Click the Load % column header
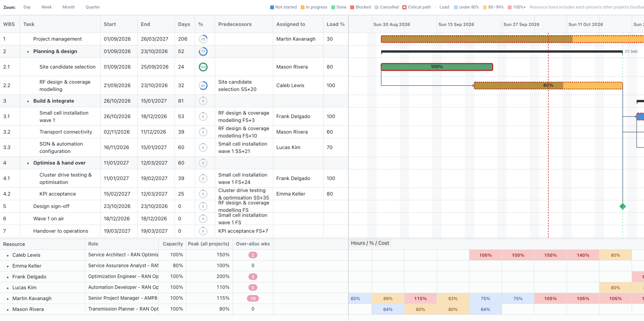This screenshot has height=321, width=644. point(336,24)
